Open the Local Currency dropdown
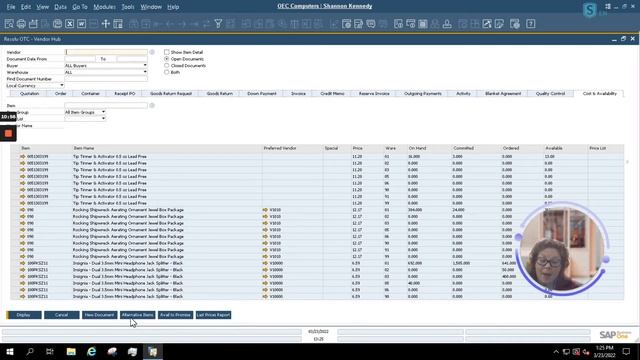 pyautogui.click(x=62, y=86)
